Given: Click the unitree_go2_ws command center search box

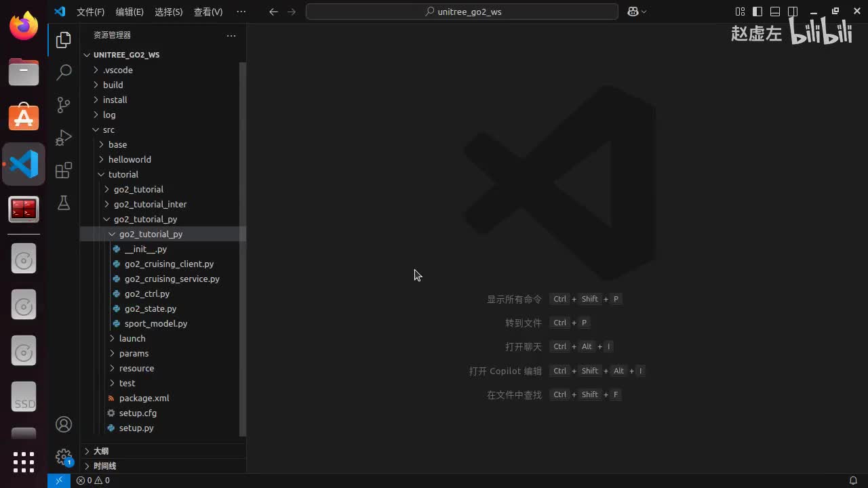Looking at the screenshot, I should [462, 12].
